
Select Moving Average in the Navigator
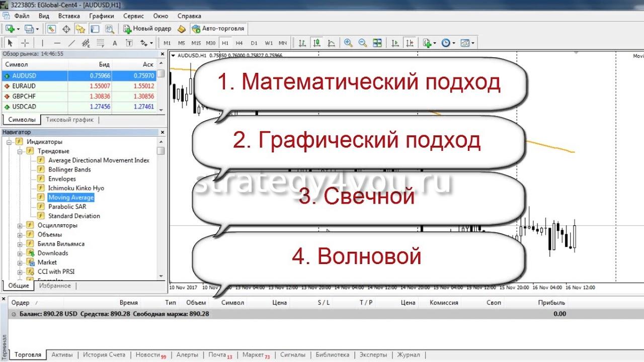coord(71,198)
